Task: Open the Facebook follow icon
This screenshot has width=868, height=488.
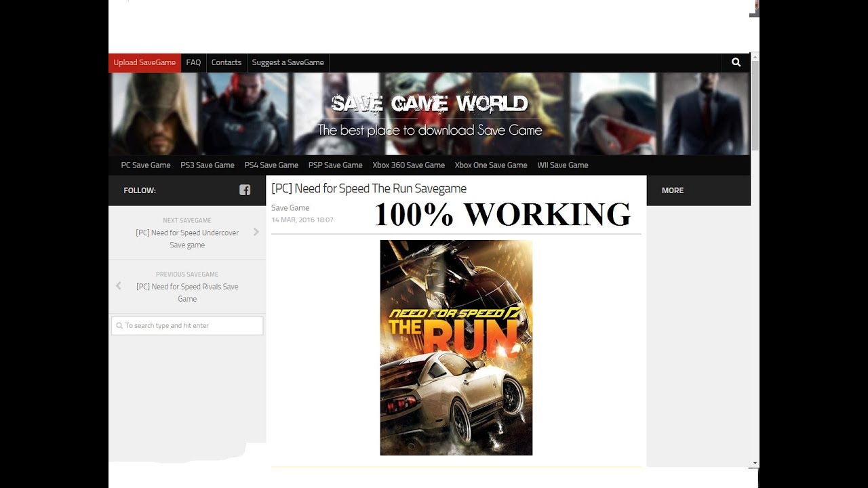Action: 245,190
